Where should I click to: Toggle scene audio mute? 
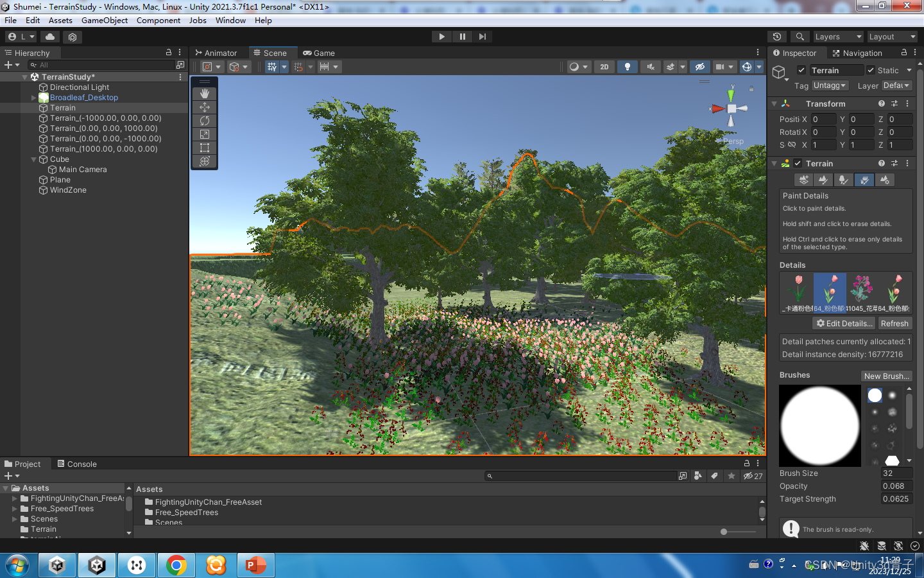point(650,67)
